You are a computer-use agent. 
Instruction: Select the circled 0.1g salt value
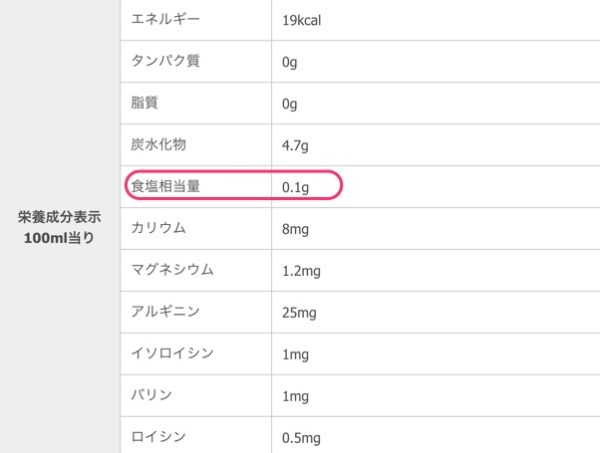click(295, 187)
